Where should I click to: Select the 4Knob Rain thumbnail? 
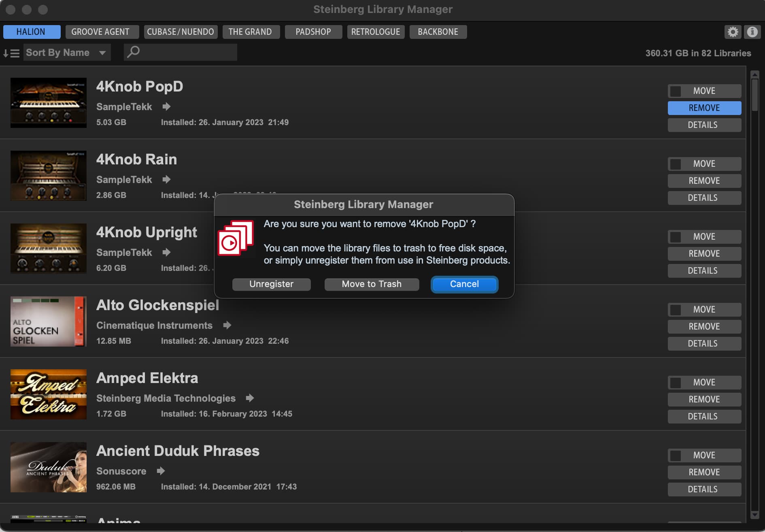click(x=49, y=176)
